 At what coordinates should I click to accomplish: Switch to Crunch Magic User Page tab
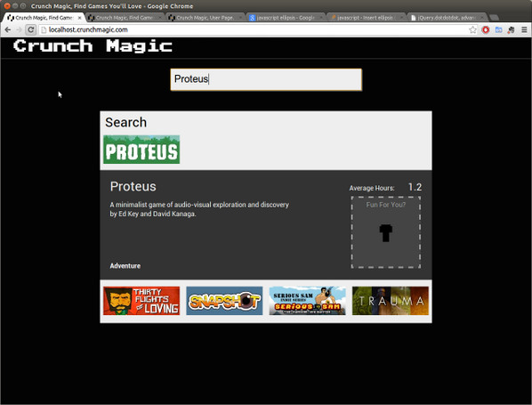point(205,17)
